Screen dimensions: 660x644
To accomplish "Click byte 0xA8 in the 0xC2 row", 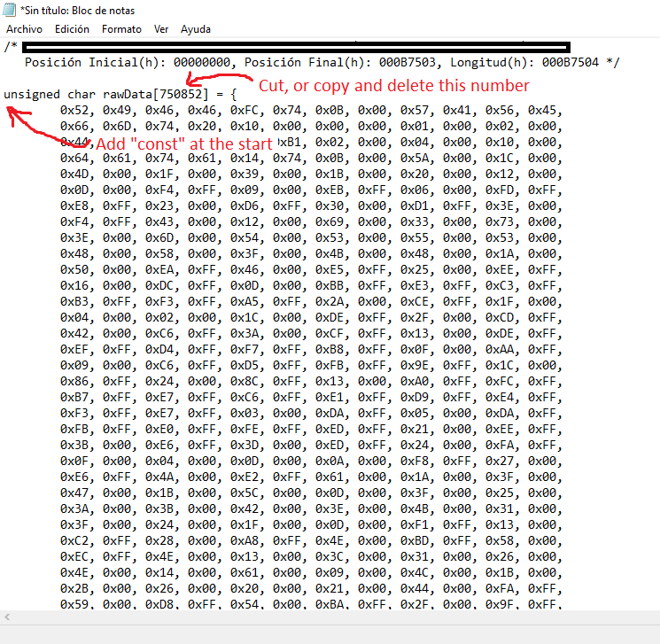I will [245, 541].
